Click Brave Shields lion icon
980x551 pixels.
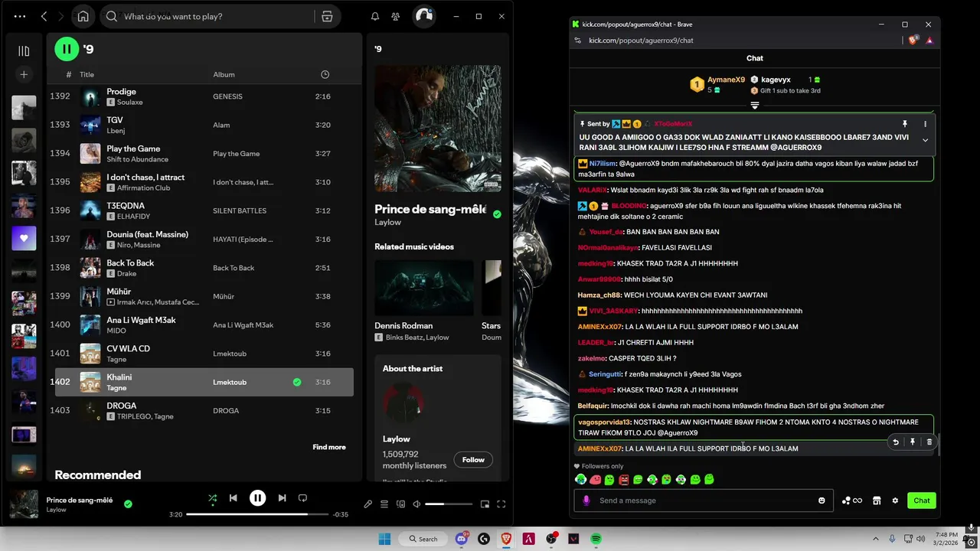click(x=913, y=41)
